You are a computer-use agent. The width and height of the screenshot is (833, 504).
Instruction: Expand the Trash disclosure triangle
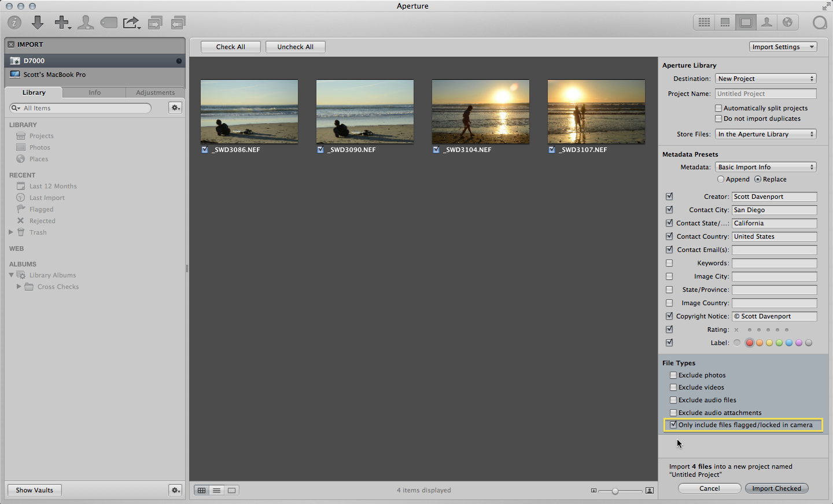pos(10,232)
